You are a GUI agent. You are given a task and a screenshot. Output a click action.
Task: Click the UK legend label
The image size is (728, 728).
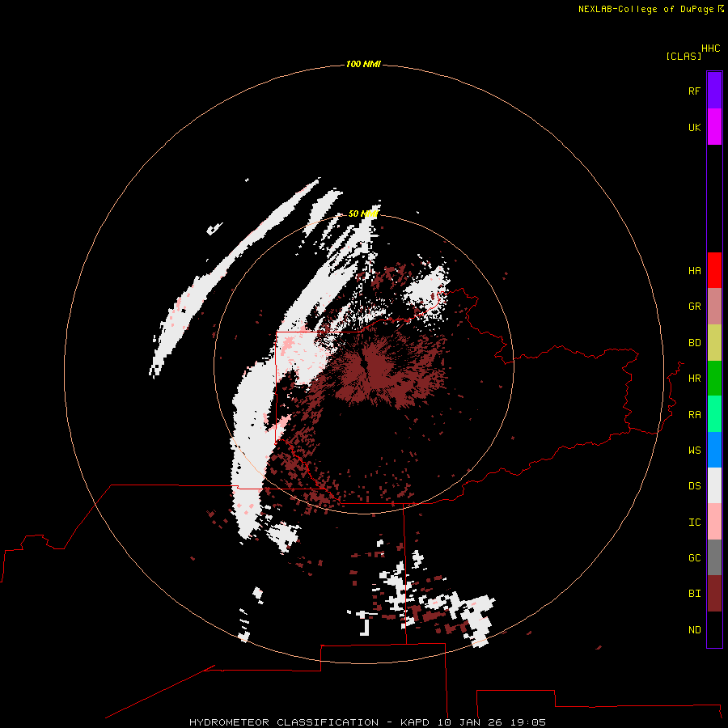point(694,127)
